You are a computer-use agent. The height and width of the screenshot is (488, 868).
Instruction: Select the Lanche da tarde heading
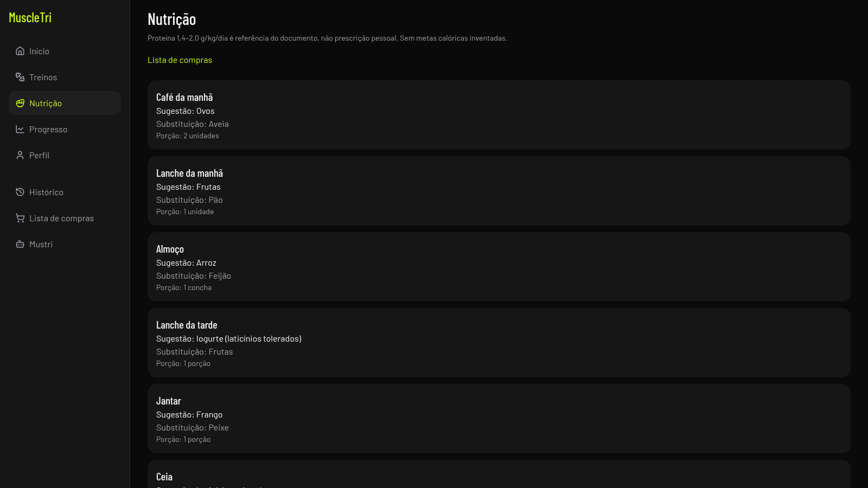tap(187, 325)
